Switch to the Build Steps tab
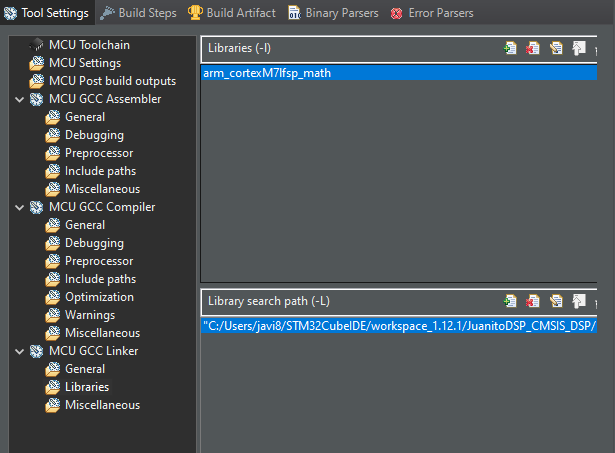The image size is (615, 453). pos(138,13)
